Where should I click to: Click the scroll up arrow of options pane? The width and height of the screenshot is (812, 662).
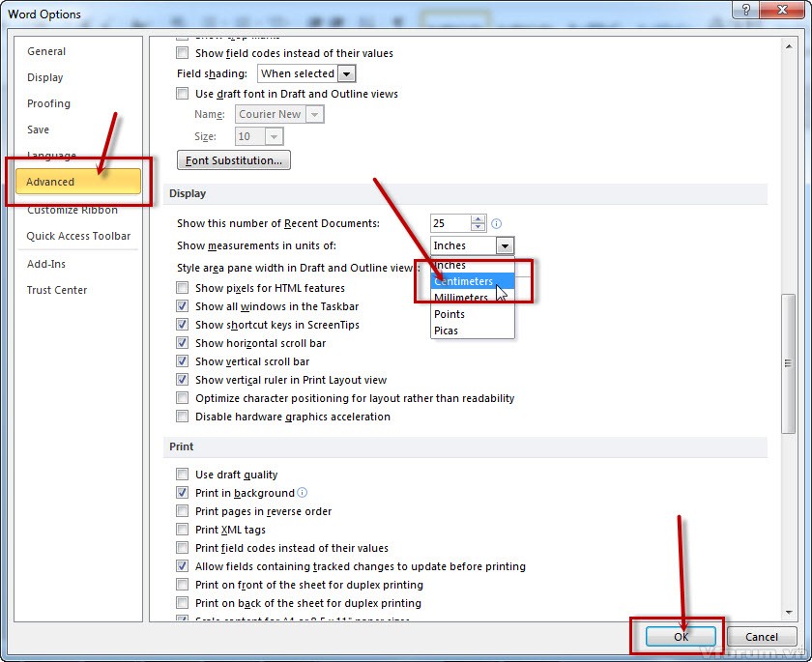point(788,46)
